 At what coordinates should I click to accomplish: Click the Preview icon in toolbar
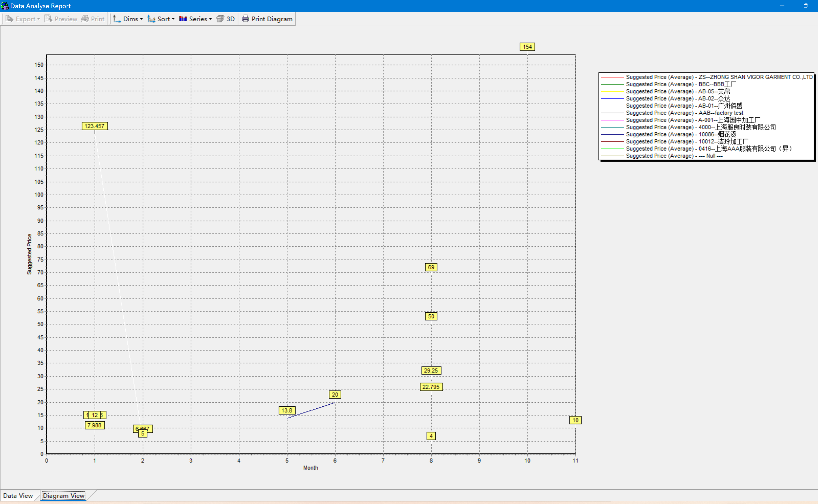pos(48,19)
